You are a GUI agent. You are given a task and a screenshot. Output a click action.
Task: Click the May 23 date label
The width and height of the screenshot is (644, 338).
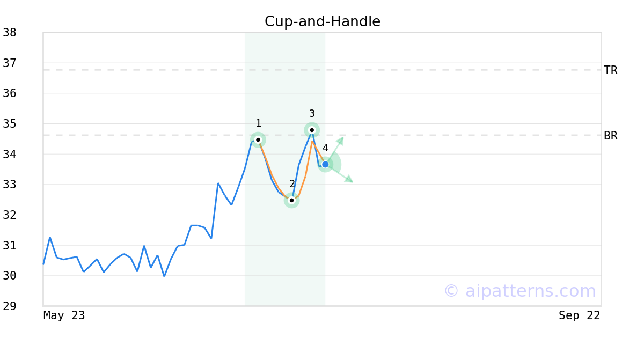[64, 315]
